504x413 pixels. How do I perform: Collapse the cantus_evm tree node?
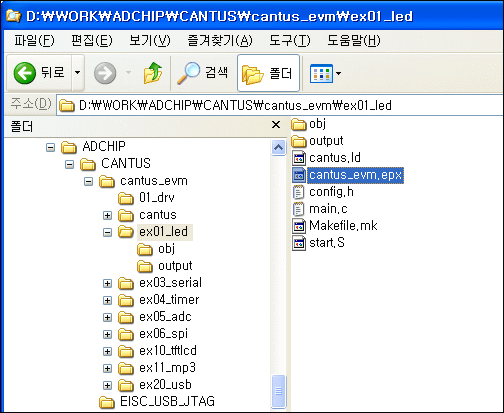[x=88, y=181]
